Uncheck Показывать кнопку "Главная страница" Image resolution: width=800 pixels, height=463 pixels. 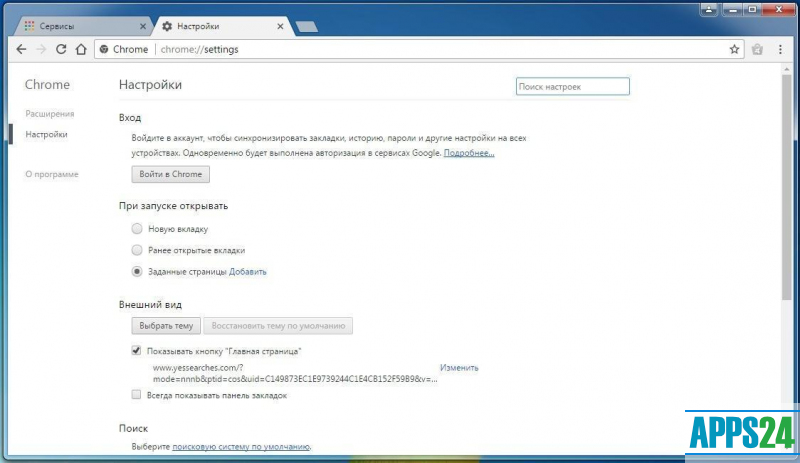tap(137, 351)
